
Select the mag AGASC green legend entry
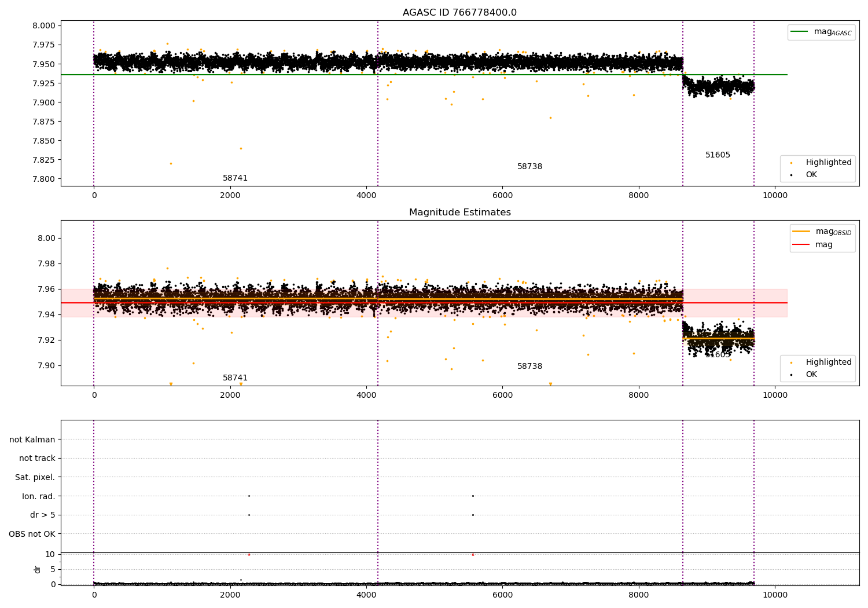point(821,32)
